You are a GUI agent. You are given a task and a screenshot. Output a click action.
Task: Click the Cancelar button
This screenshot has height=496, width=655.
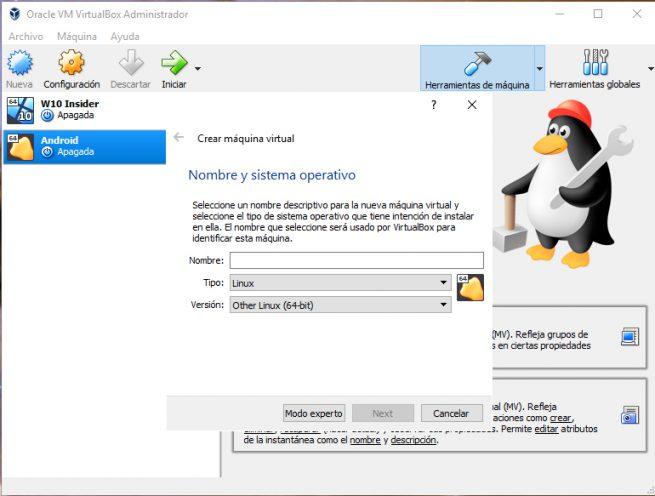pos(451,413)
